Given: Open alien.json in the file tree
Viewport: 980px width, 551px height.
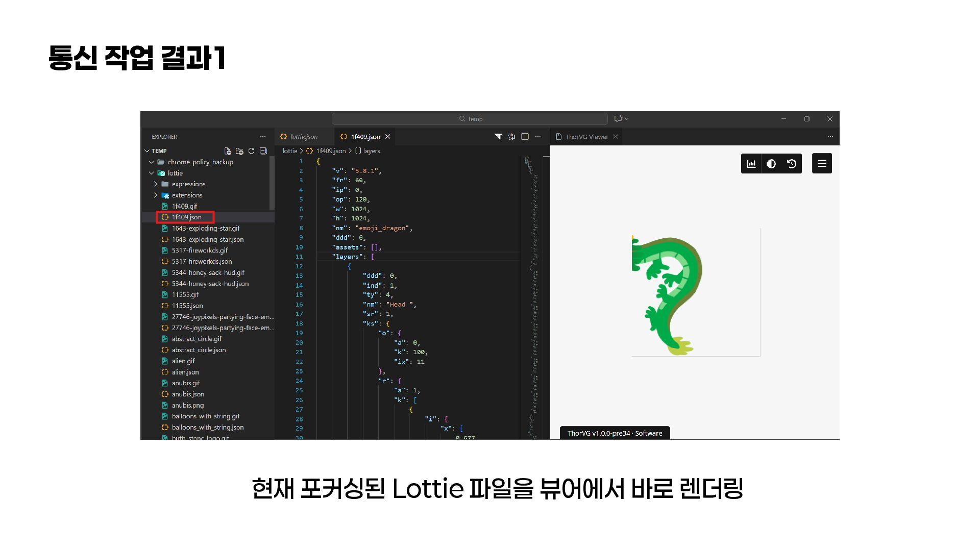Looking at the screenshot, I should pos(185,372).
